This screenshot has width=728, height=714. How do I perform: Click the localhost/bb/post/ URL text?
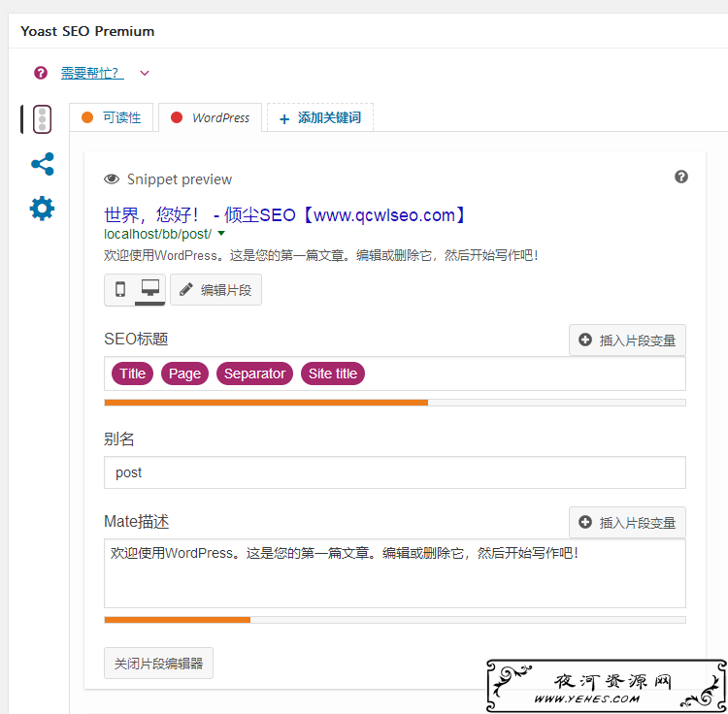[x=157, y=234]
